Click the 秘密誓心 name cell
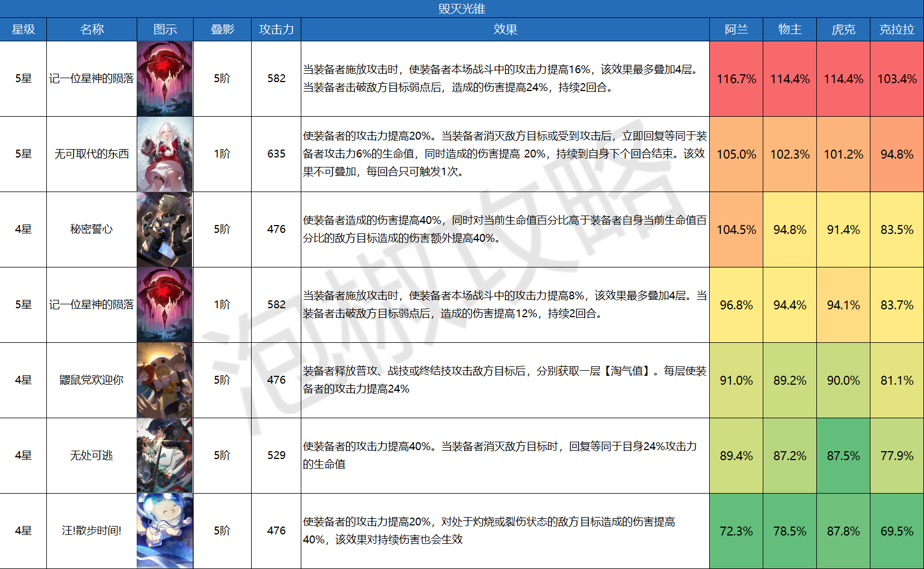This screenshot has width=924, height=569. pyautogui.click(x=92, y=229)
